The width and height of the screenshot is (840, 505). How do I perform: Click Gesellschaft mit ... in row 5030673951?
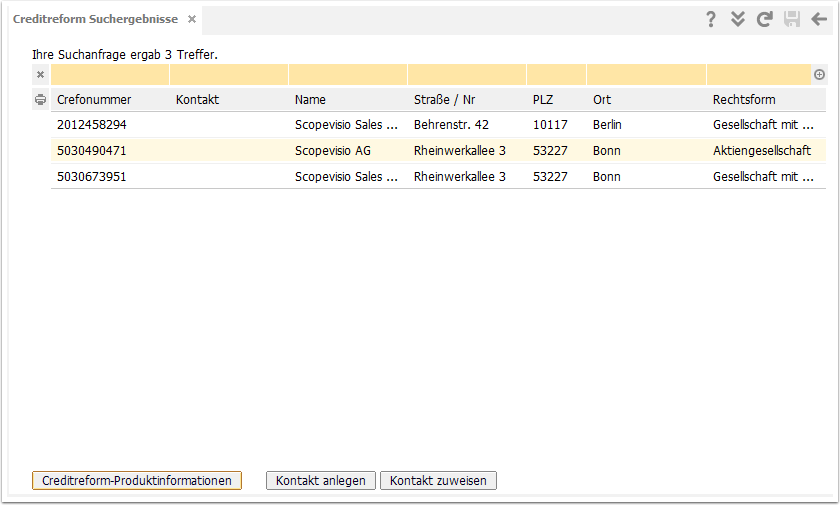pos(763,177)
